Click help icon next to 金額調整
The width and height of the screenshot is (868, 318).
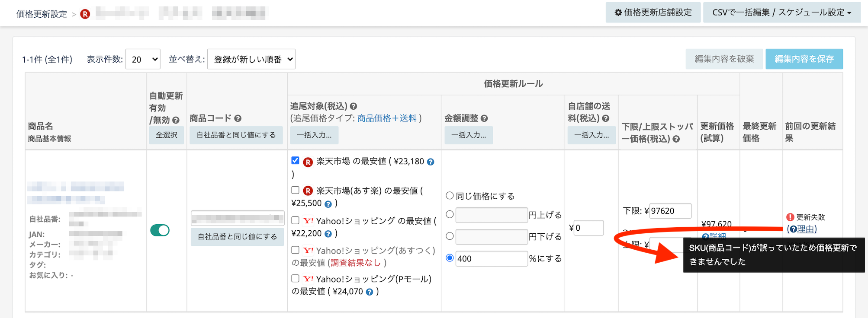[x=484, y=118]
